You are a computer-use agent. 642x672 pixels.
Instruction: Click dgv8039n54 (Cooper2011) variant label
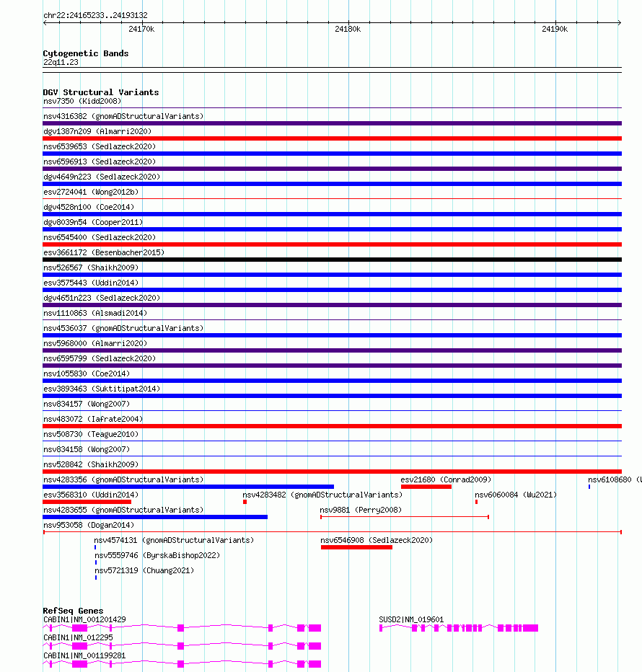click(x=93, y=222)
